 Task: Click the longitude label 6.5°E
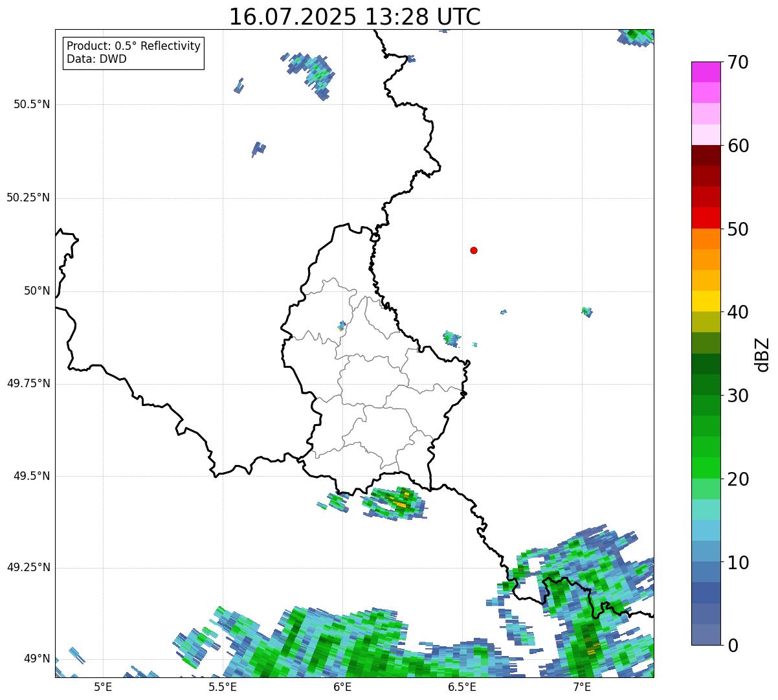click(x=462, y=687)
